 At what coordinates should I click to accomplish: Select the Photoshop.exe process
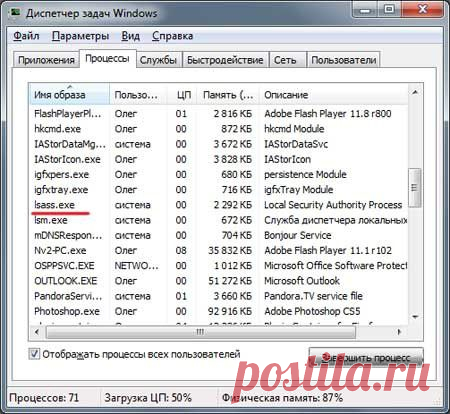click(218, 311)
